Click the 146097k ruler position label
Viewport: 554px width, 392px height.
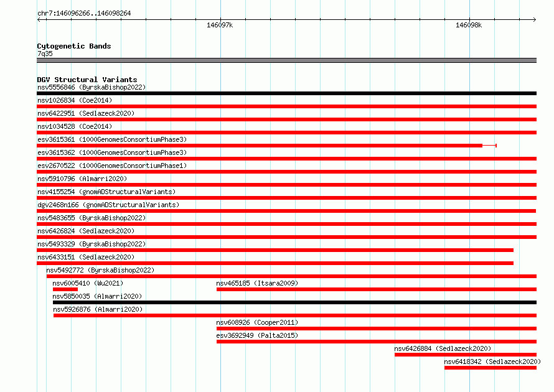click(x=220, y=25)
